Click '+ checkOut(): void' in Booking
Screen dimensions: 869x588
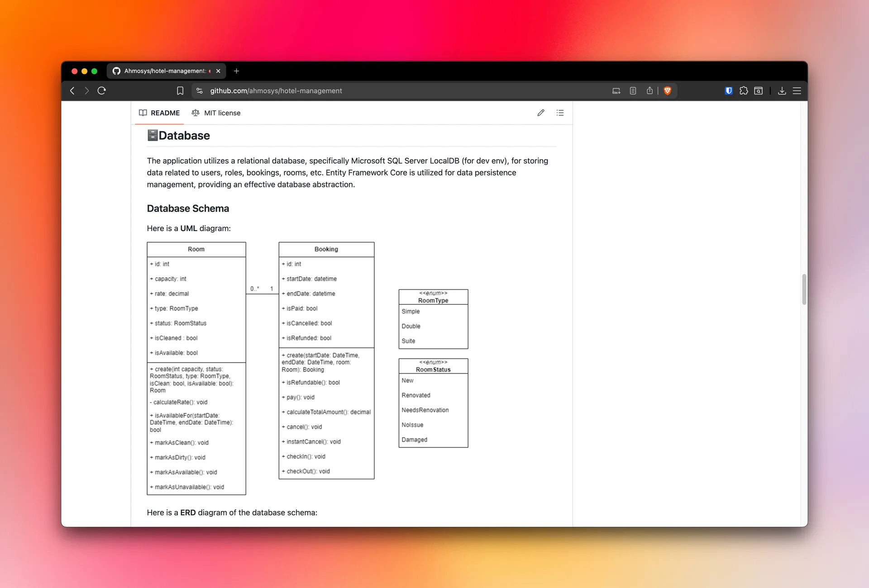tap(306, 471)
